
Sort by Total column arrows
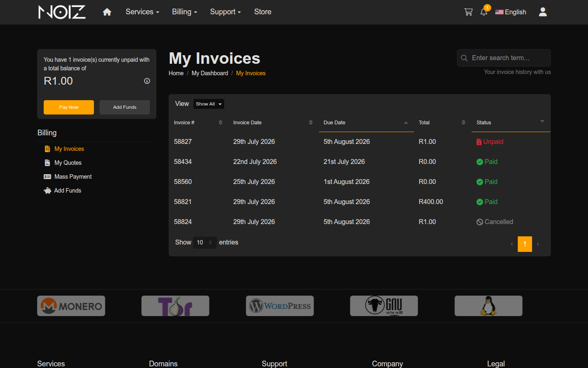coord(463,123)
